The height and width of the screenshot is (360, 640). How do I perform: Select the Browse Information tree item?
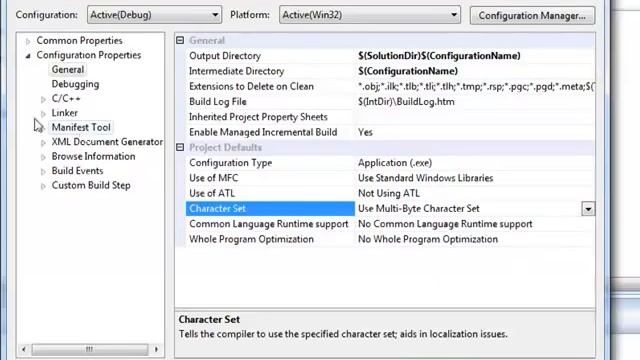tap(93, 156)
